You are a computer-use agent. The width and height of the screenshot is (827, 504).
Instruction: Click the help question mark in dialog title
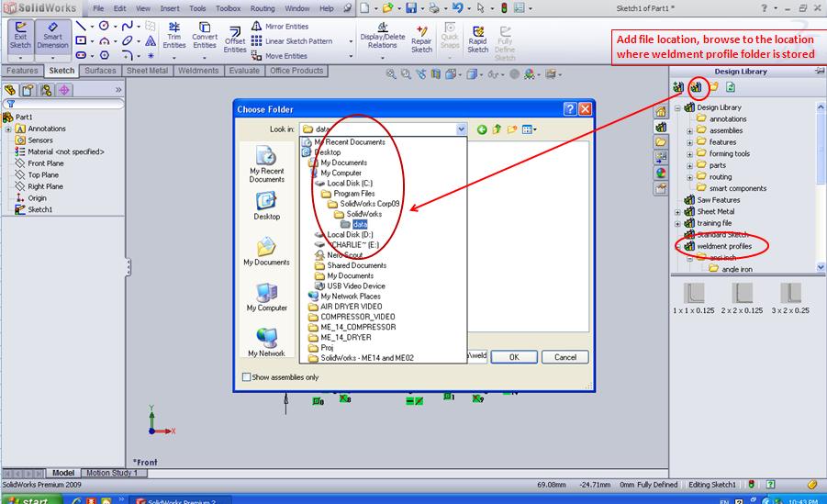[570, 108]
